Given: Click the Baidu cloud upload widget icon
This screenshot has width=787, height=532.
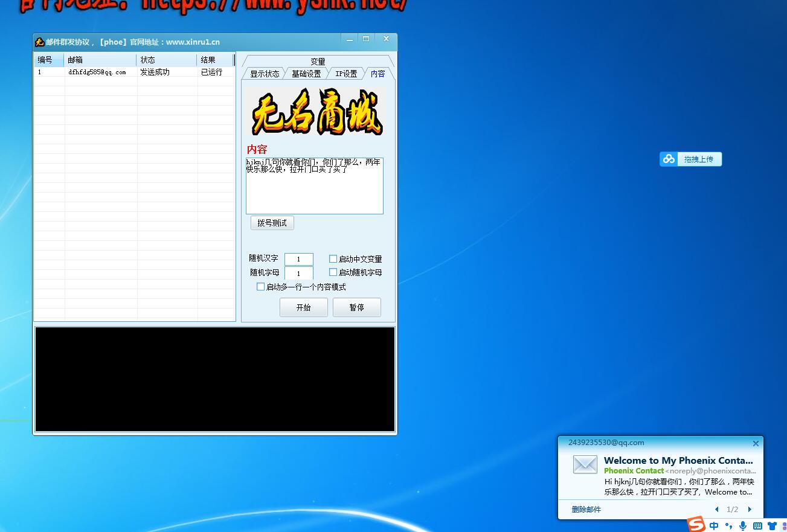Looking at the screenshot, I should coord(669,159).
